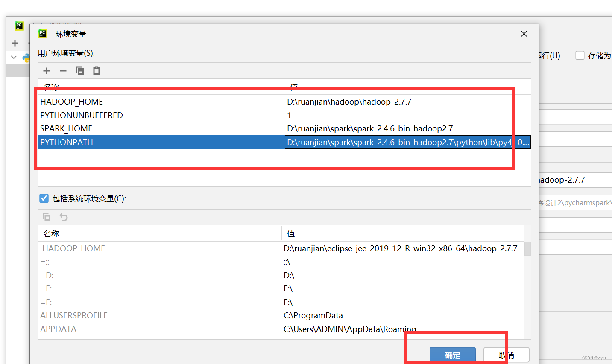Click the F:\ value cell
Image resolution: width=612 pixels, height=364 pixels.
tap(288, 302)
